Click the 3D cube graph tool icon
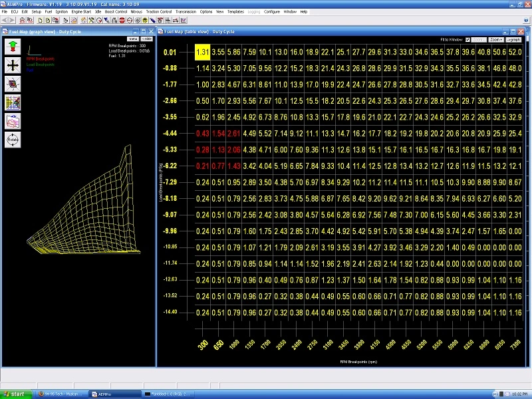Viewport: 532px width, 399px height. point(13,84)
